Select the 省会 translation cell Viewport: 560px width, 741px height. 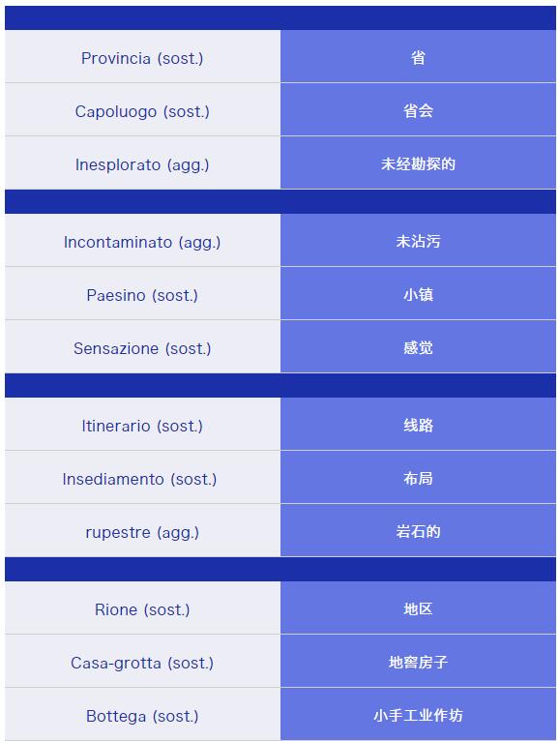pos(418,110)
